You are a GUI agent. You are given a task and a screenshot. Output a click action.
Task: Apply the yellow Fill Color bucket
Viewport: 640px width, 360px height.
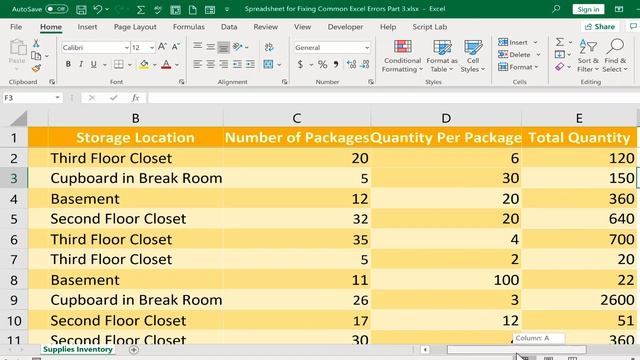point(144,64)
